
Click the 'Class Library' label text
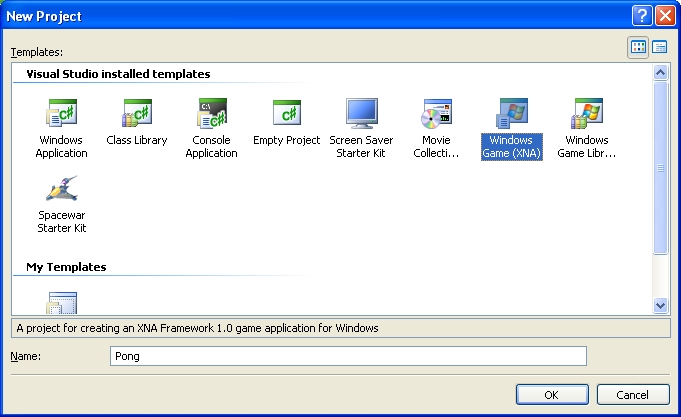137,140
